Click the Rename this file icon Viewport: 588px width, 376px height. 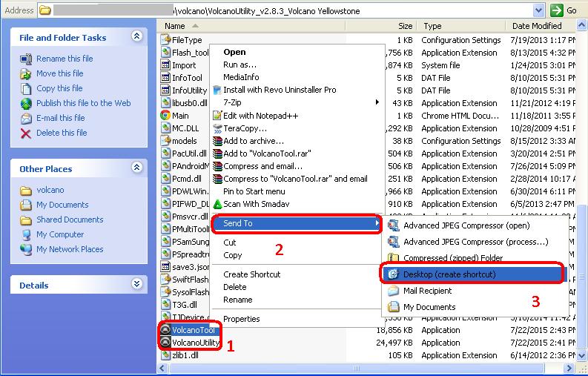26,59
